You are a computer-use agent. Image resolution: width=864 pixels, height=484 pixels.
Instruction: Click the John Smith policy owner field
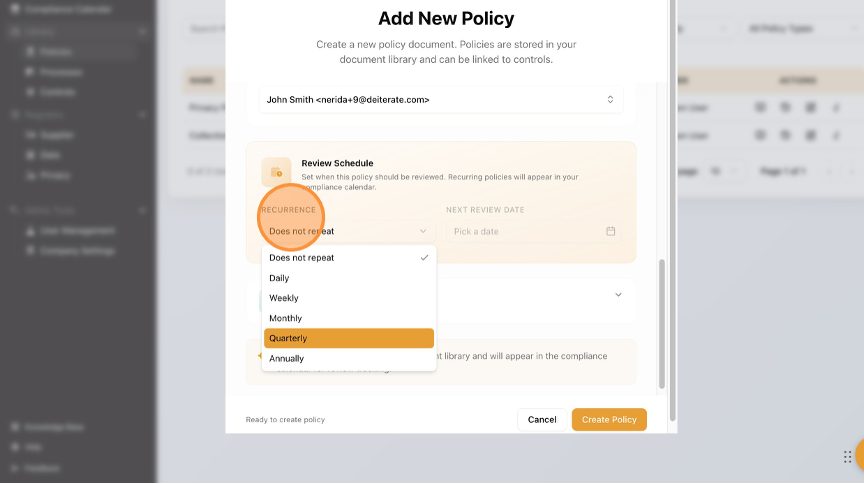pos(430,100)
